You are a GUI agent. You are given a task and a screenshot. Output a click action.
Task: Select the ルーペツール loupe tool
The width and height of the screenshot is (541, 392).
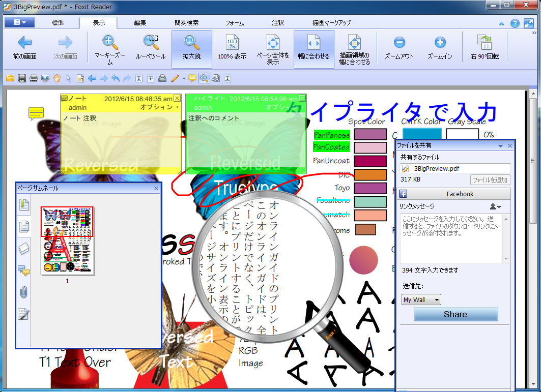(151, 48)
